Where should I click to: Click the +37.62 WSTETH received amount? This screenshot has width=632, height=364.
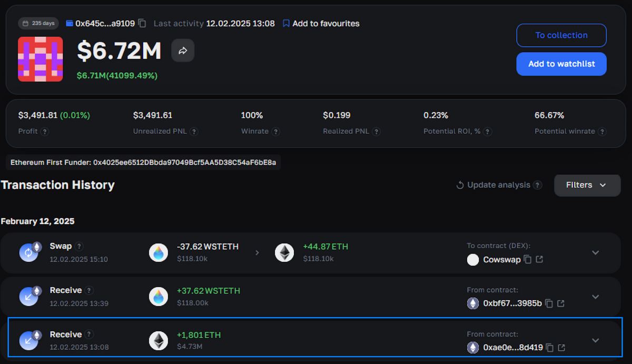tap(208, 291)
